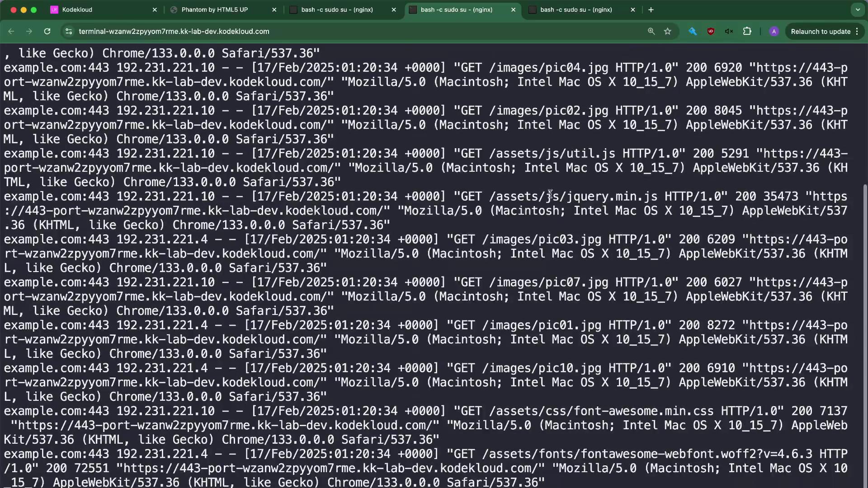868x488 pixels.
Task: Click the browser forward arrow
Action: click(x=29, y=31)
